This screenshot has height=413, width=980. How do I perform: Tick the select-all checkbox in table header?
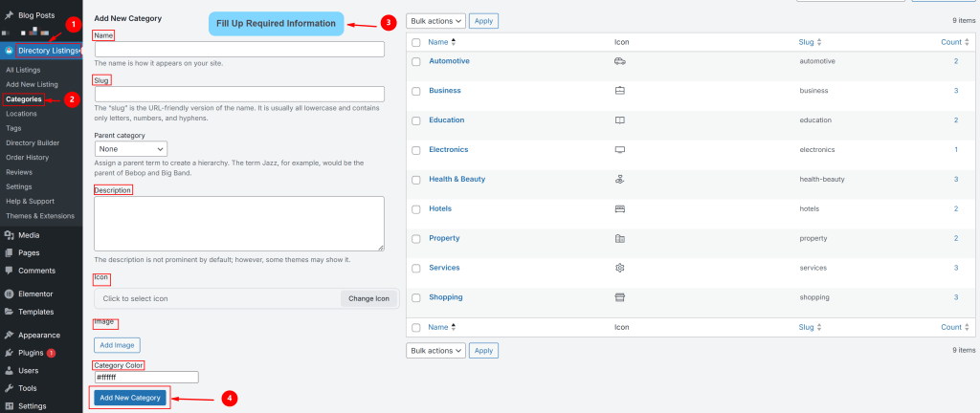[x=416, y=42]
